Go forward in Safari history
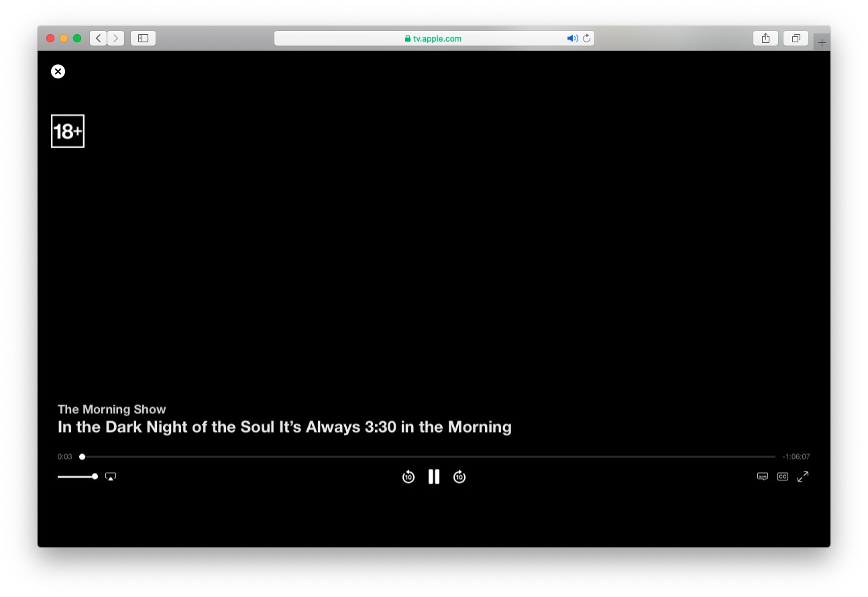 (x=116, y=38)
